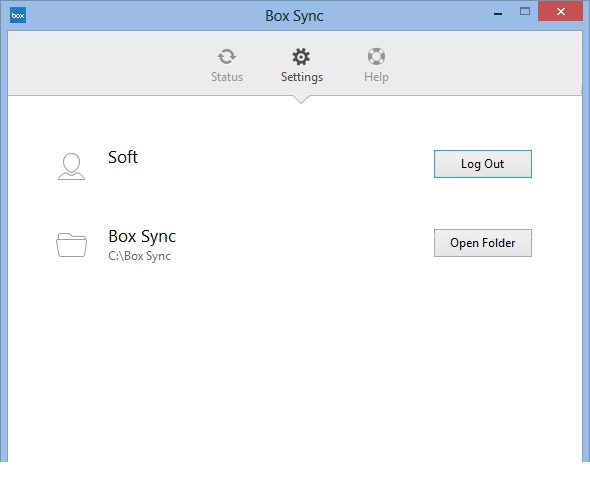This screenshot has height=480, width=590.
Task: Select the Settings gear icon
Action: [301, 57]
